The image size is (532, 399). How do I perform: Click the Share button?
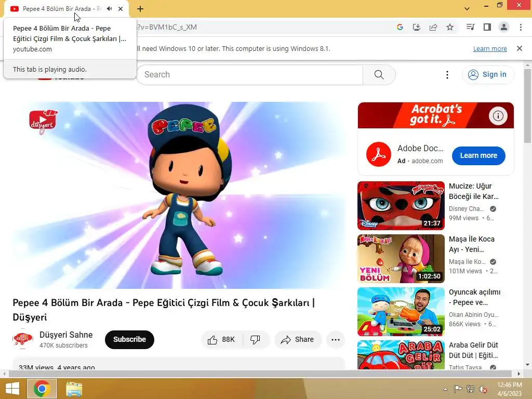point(298,340)
